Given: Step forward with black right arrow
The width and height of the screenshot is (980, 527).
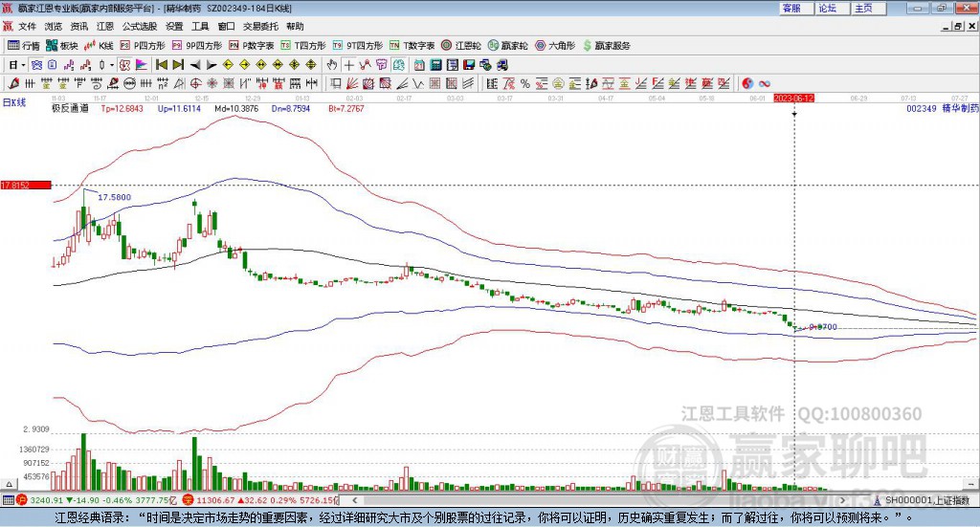Looking at the screenshot, I should click(212, 65).
